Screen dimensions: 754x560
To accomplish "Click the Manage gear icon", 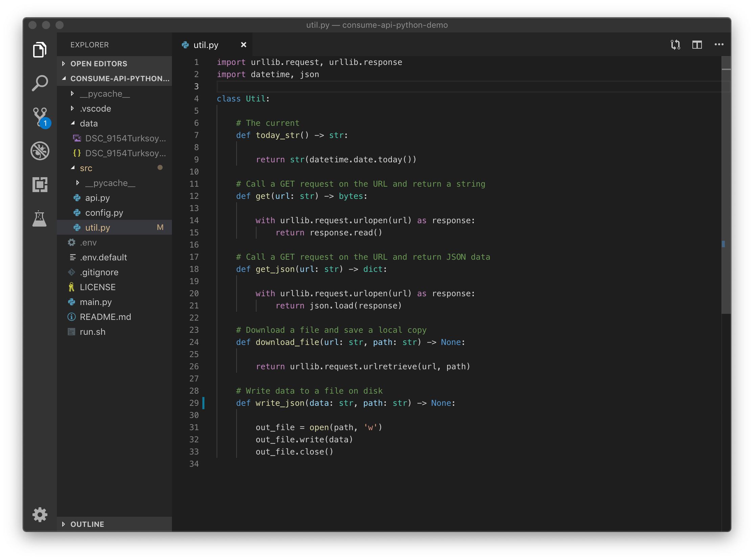I will click(40, 515).
